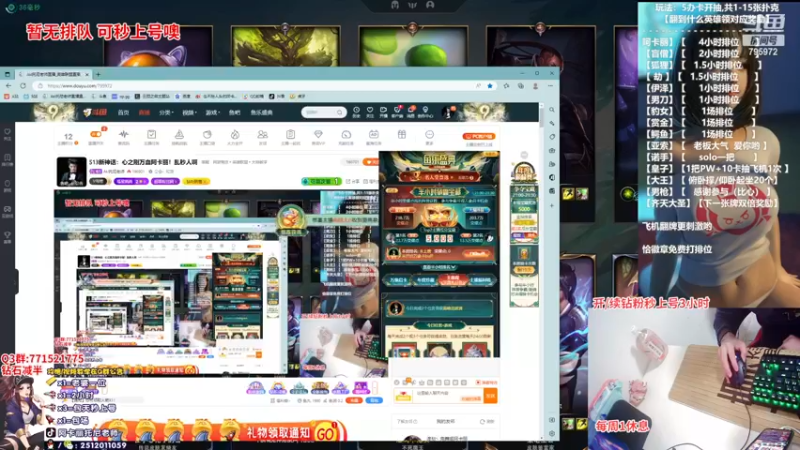Click the gift box icon in streamer toolbar
Screen dimensions: 800x450
click(402, 135)
